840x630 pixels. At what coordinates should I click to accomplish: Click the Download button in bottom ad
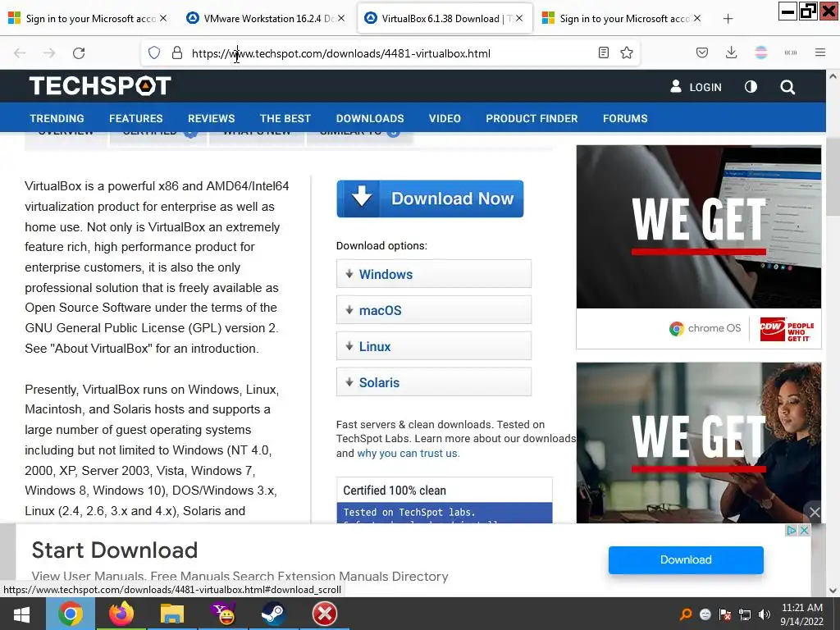pyautogui.click(x=686, y=559)
